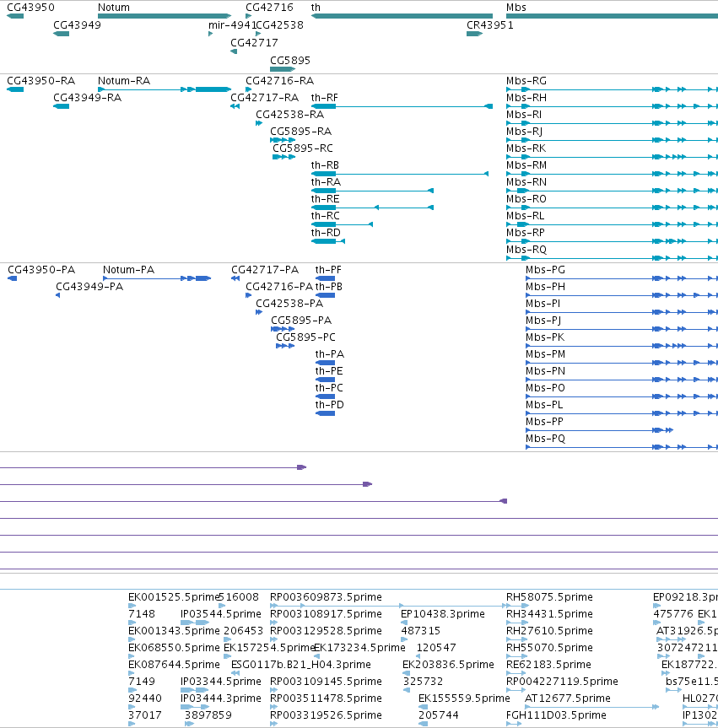
Task: Click th-PF protein feature
Action: pyautogui.click(x=325, y=278)
